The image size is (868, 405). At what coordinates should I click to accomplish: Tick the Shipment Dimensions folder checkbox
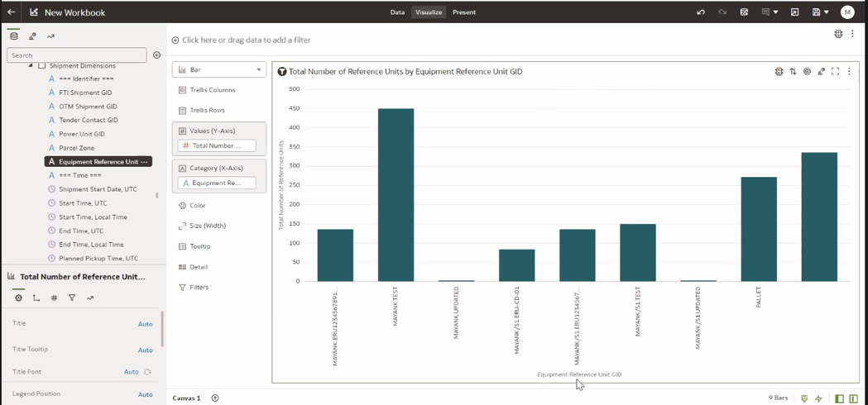coord(42,65)
